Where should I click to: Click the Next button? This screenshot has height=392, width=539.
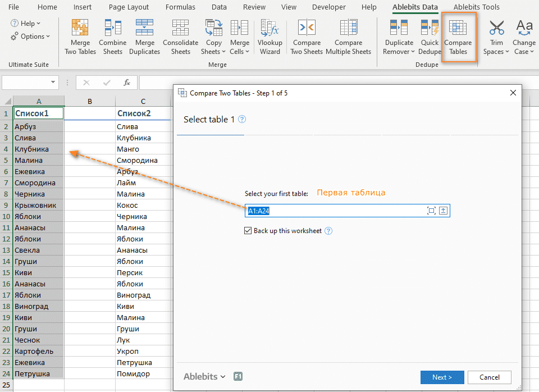tap(442, 377)
